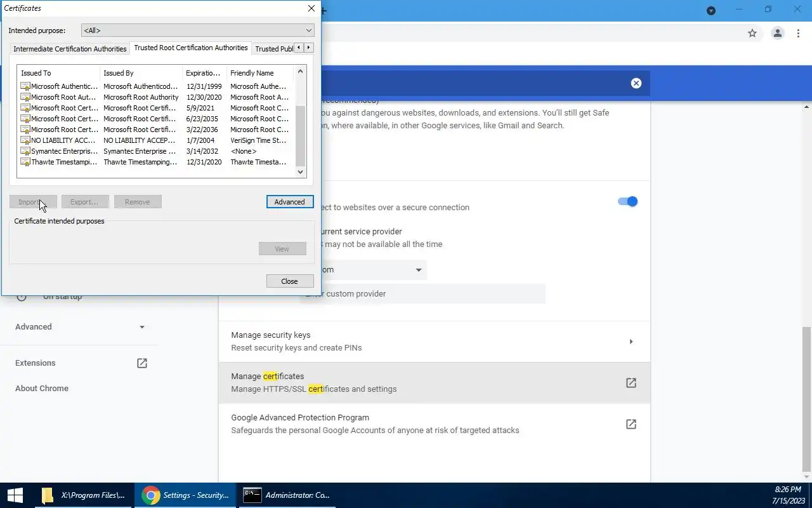Image resolution: width=812 pixels, height=508 pixels.
Task: Select Trusted Root Certification Authorities tab
Action: [191, 48]
